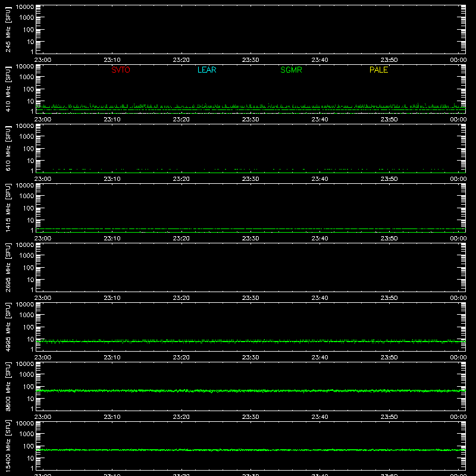Click 23:40 tick label under 410 MHz panel
Screen dimensions: 476x476
[x=320, y=120]
